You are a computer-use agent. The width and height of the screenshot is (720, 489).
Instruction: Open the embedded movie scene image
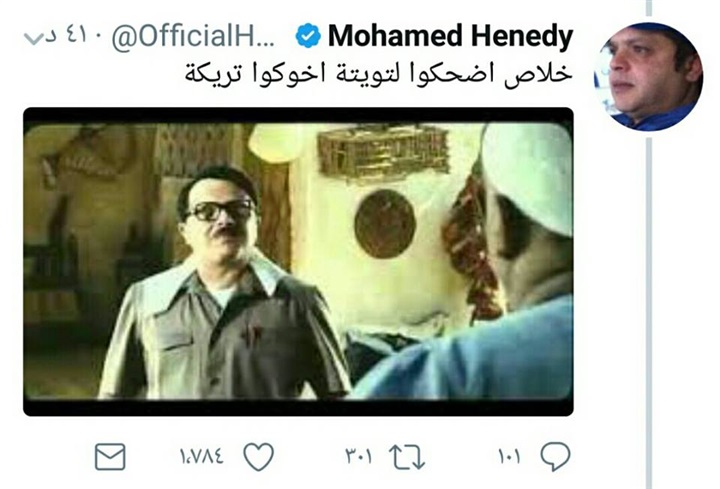tap(298, 262)
